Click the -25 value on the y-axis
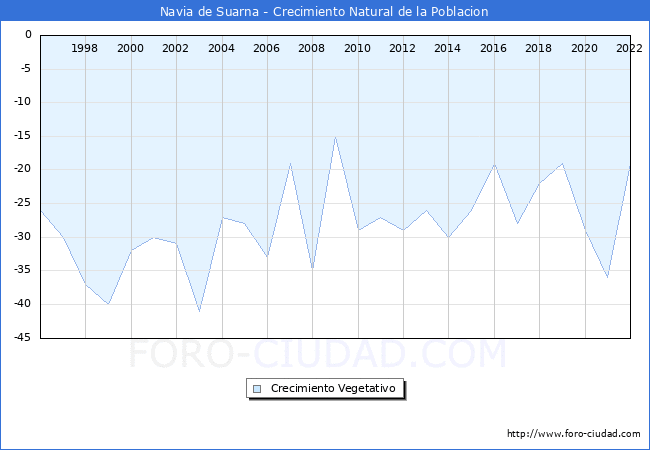This screenshot has width=650, height=450. coord(23,203)
